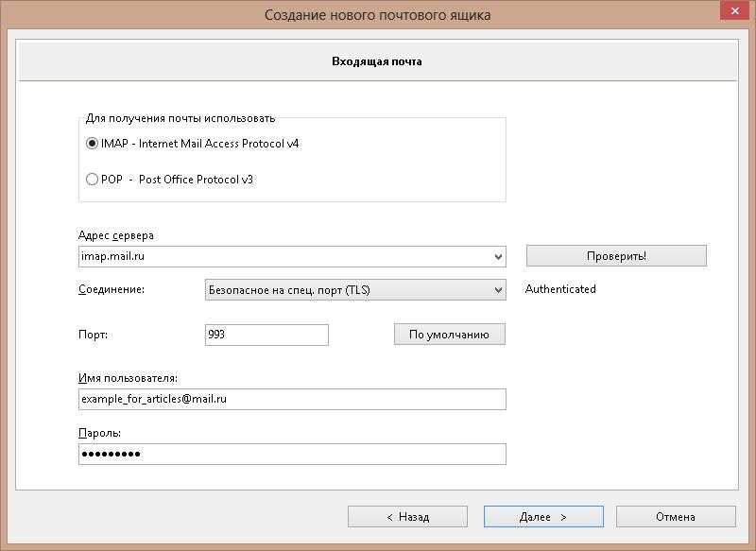Go back with the Назад button
Image resolution: width=756 pixels, height=551 pixels.
point(407,517)
